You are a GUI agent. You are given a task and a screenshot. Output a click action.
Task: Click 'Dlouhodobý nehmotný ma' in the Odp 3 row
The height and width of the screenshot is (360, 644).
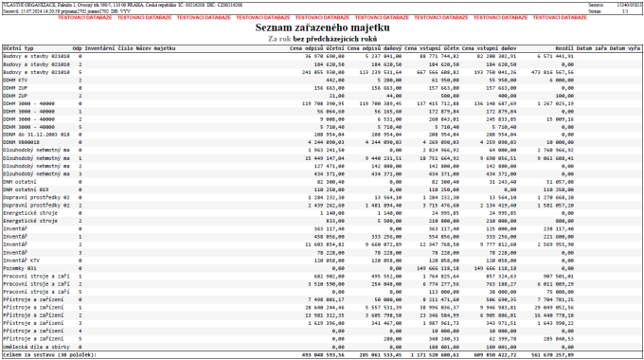(x=36, y=174)
